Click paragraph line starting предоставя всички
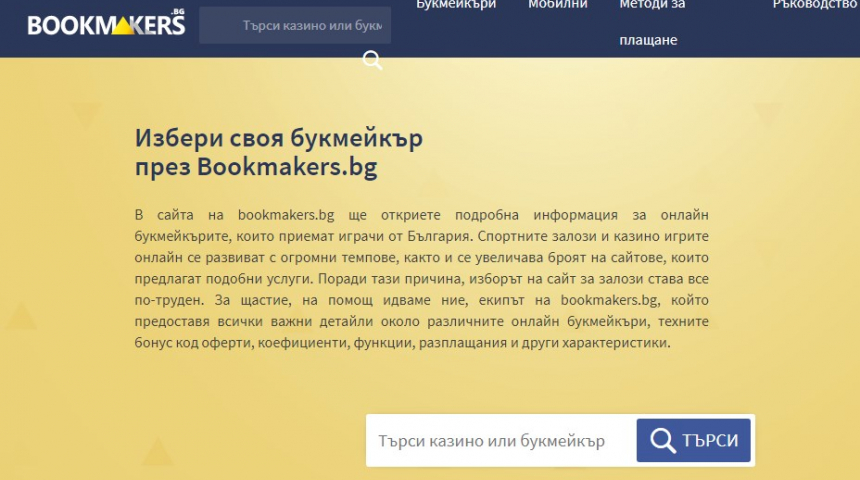The height and width of the screenshot is (480, 860). (x=422, y=321)
